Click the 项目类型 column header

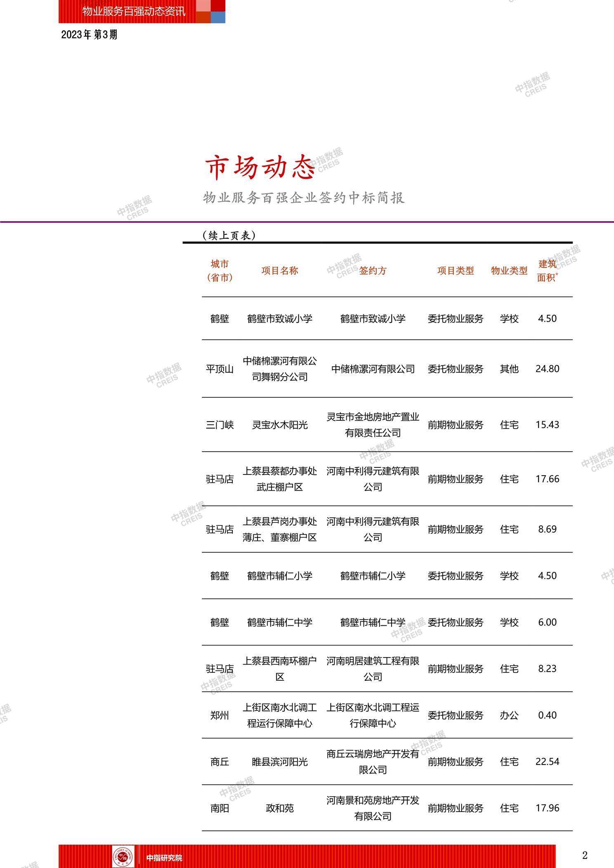(x=456, y=271)
